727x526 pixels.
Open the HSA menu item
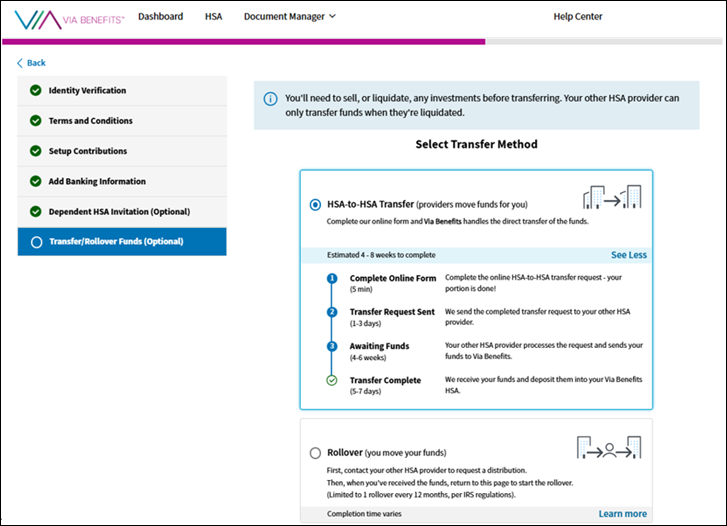213,16
